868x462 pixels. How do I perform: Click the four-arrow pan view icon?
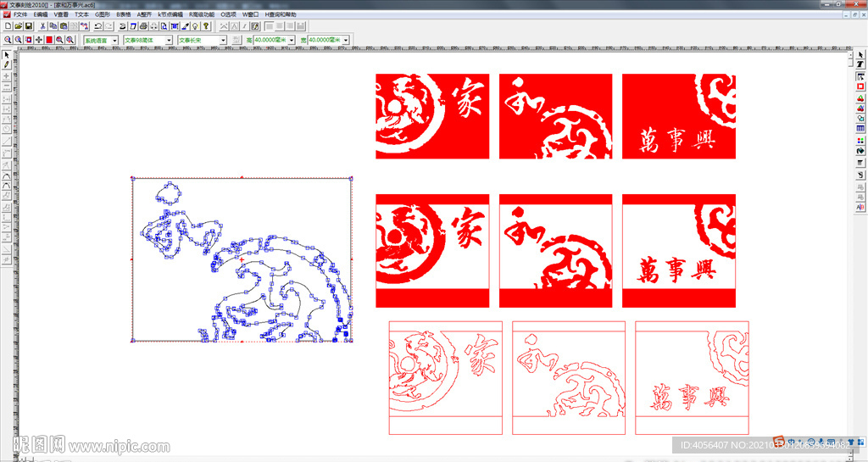pos(39,40)
